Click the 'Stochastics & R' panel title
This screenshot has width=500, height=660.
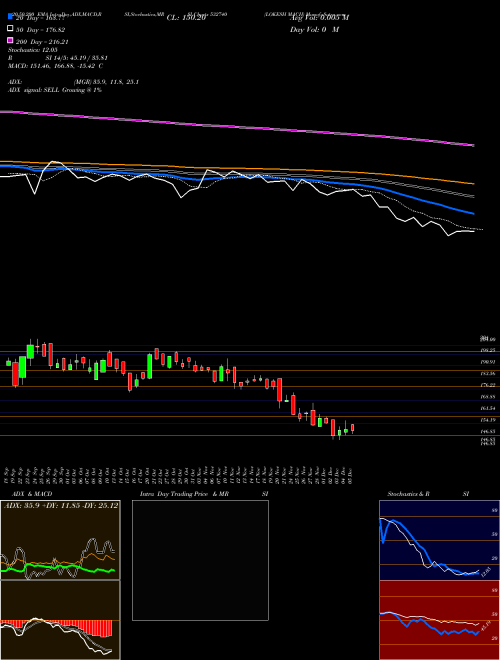tap(408, 494)
